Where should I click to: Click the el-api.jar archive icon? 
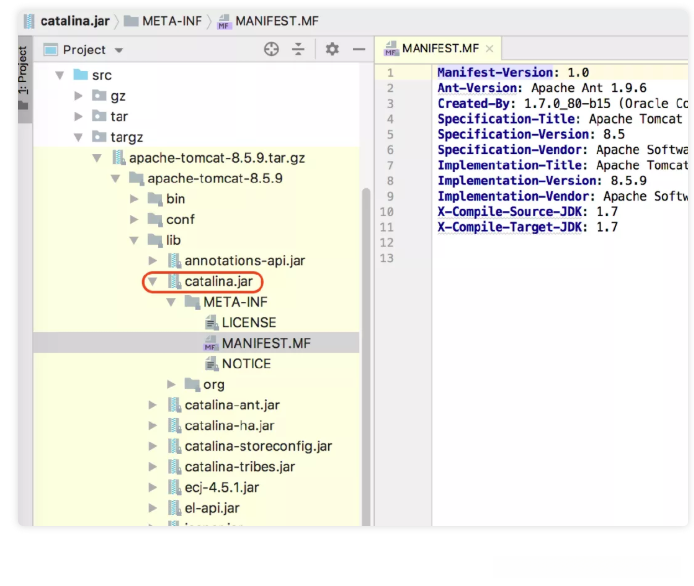point(175,508)
